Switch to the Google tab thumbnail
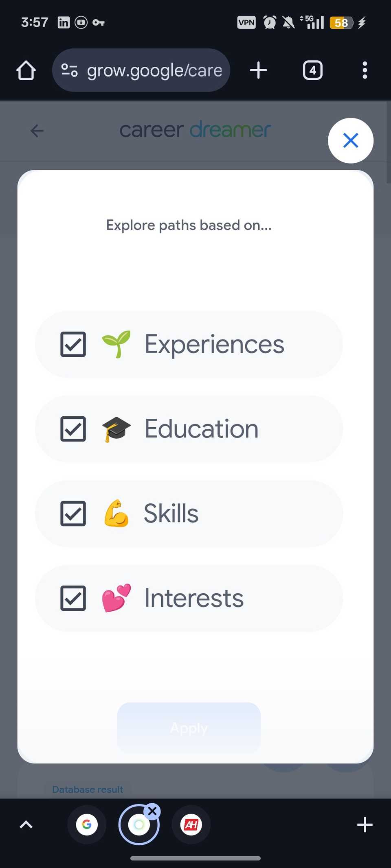391x868 pixels. pos(87,824)
